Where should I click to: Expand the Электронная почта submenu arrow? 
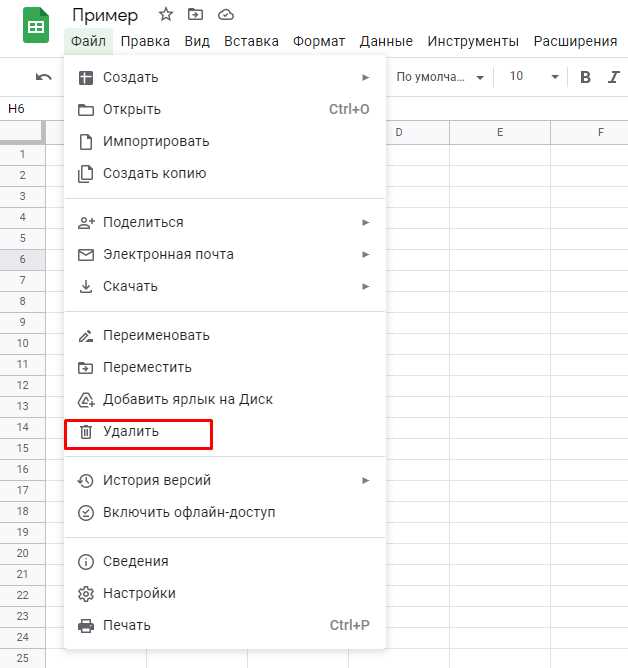[x=365, y=254]
